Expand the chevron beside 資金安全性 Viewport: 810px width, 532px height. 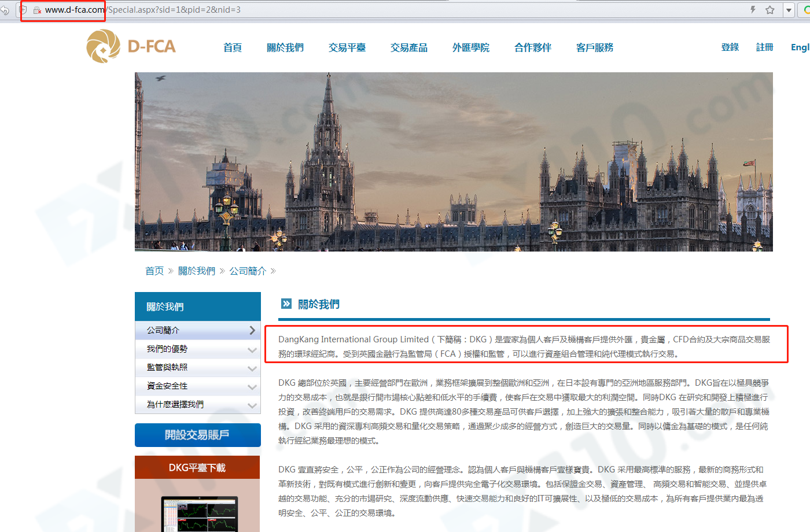(x=252, y=387)
